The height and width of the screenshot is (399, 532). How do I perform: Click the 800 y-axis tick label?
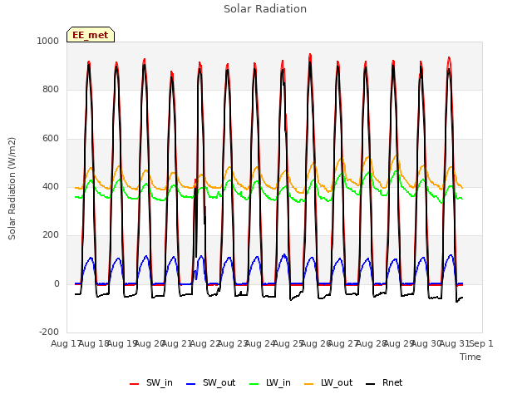click(51, 90)
